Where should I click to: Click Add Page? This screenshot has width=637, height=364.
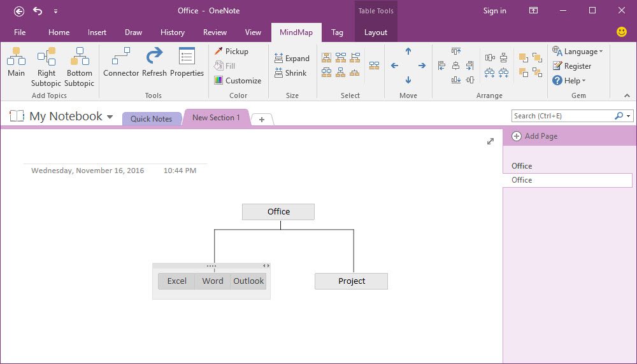534,136
